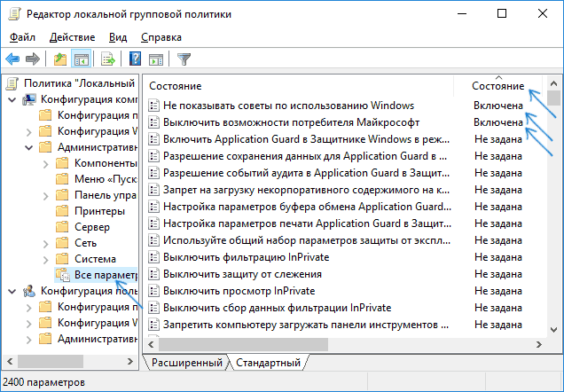The height and width of the screenshot is (392, 564).
Task: Click the vertical scrollbar up arrow
Action: [553, 83]
